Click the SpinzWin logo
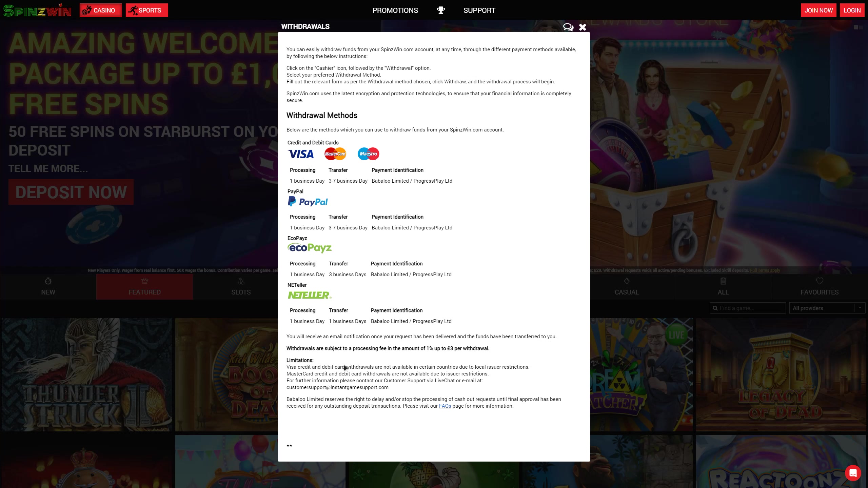 37,11
